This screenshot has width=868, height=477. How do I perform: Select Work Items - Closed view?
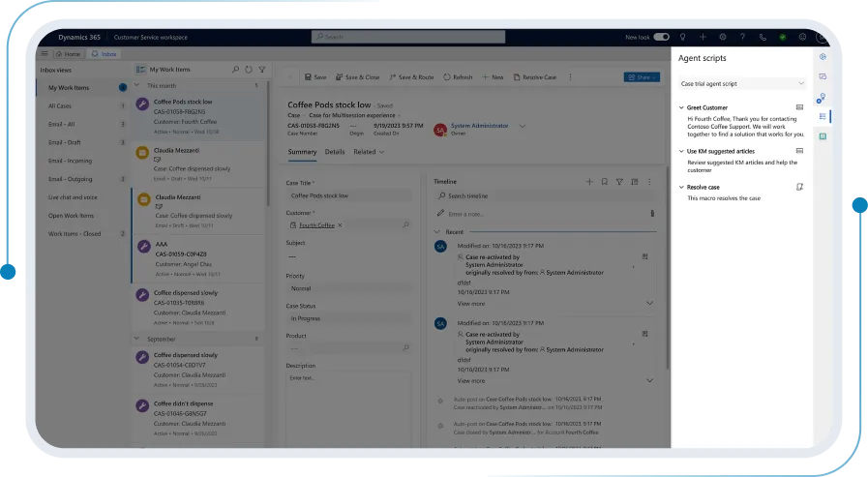82,233
